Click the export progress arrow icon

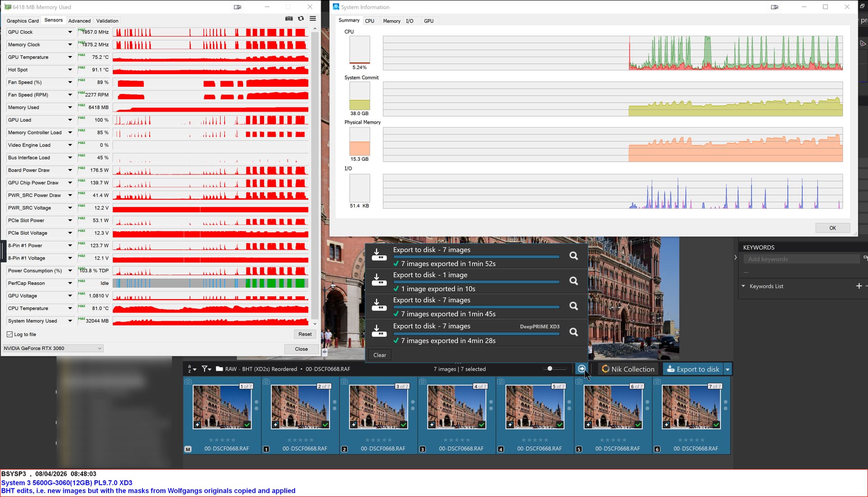click(581, 369)
